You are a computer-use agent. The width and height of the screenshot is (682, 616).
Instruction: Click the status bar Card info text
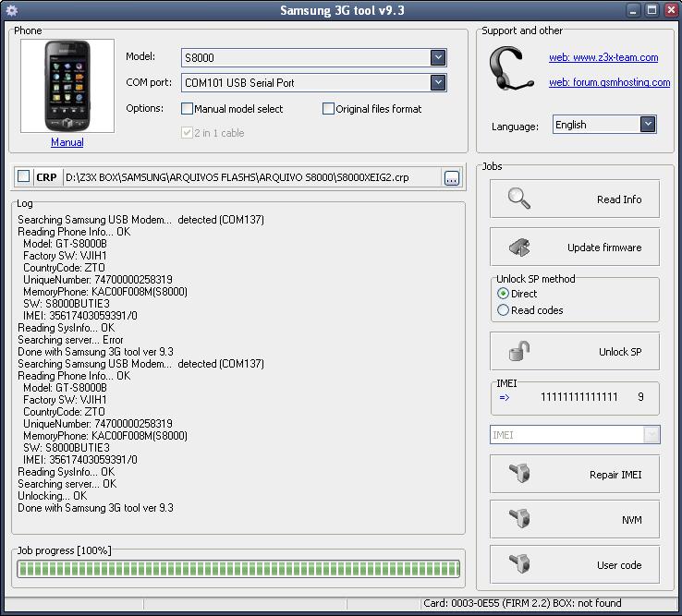[x=522, y=603]
